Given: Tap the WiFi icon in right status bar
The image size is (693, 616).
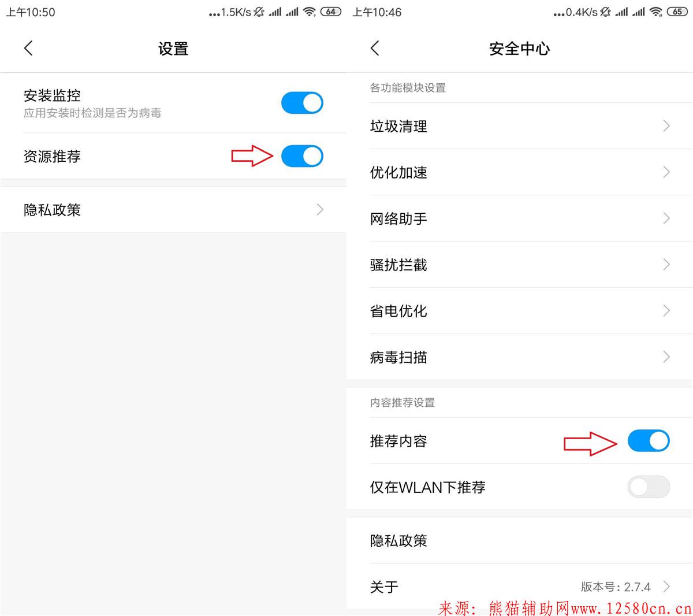Looking at the screenshot, I should [x=655, y=12].
